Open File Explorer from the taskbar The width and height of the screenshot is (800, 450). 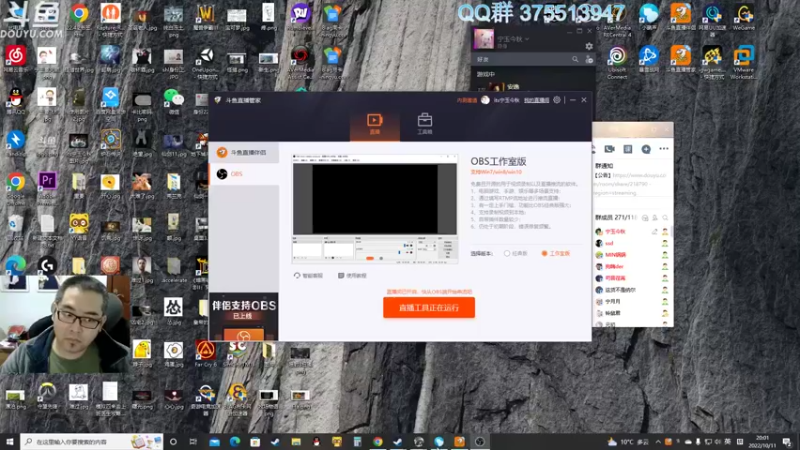[296, 442]
